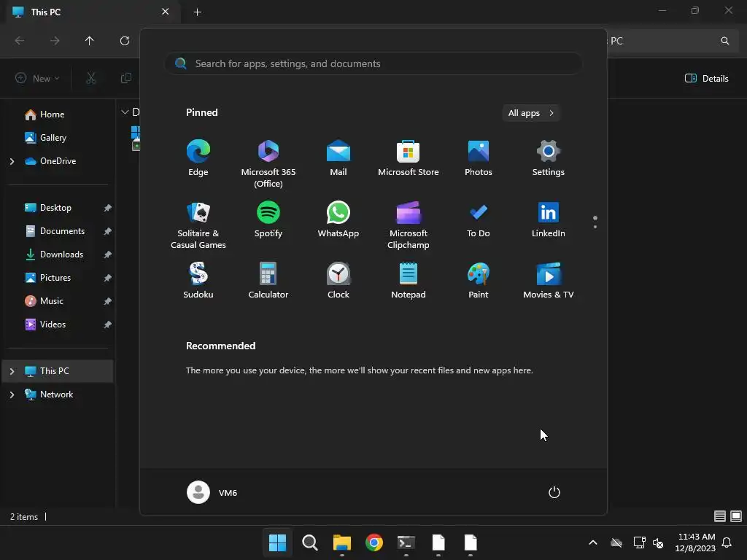Open the Mail app
The height and width of the screenshot is (560, 747).
point(338,158)
